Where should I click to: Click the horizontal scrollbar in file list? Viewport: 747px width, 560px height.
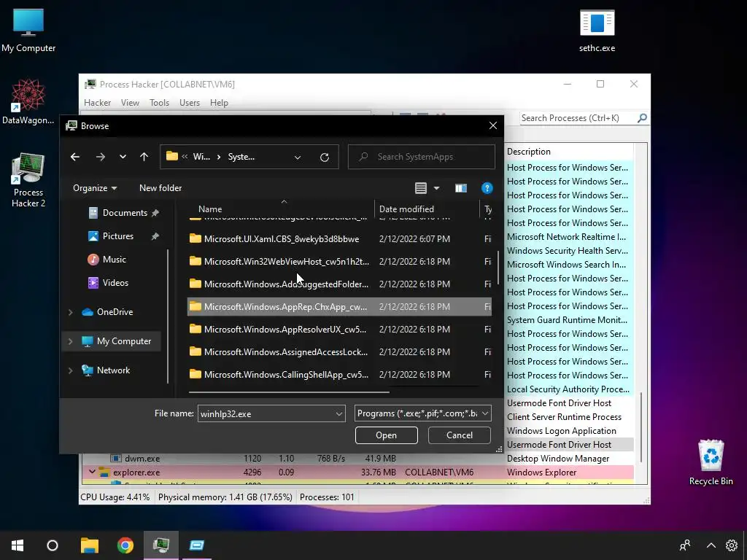[289, 392]
